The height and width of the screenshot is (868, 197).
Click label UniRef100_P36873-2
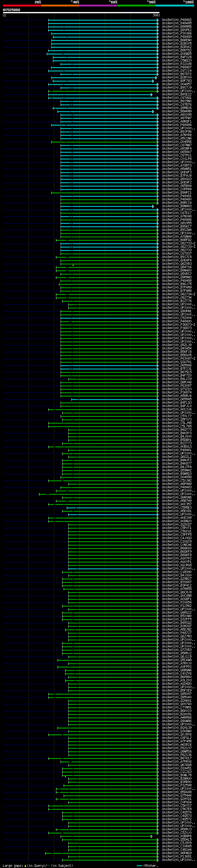(179, 325)
